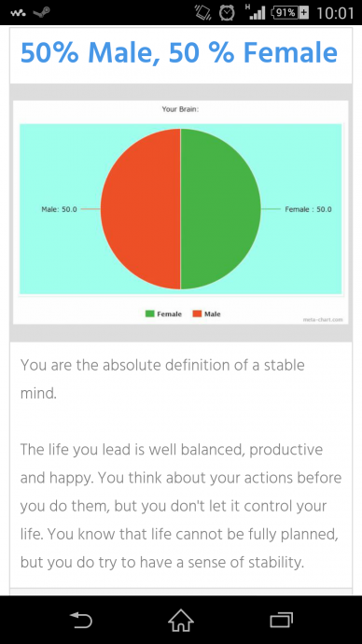362x644 pixels.
Task: Tap the vibrate mode status icon
Action: (203, 13)
